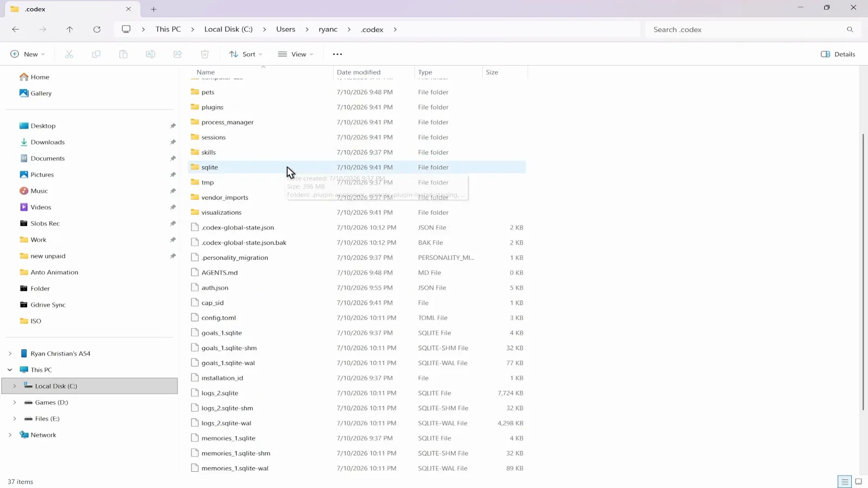Open the Sort dropdown
This screenshot has width=868, height=488.
click(x=246, y=54)
